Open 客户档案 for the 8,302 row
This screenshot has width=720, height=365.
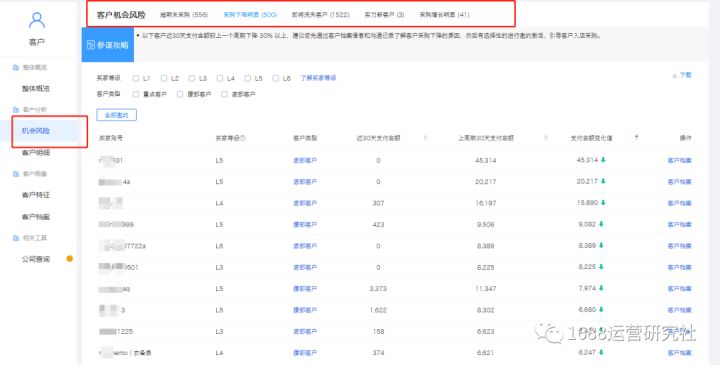pos(680,310)
